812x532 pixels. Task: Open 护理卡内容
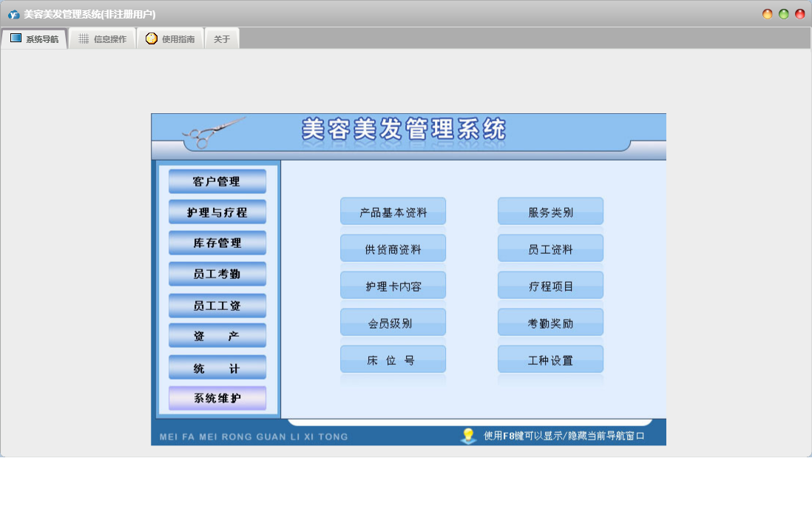point(393,286)
